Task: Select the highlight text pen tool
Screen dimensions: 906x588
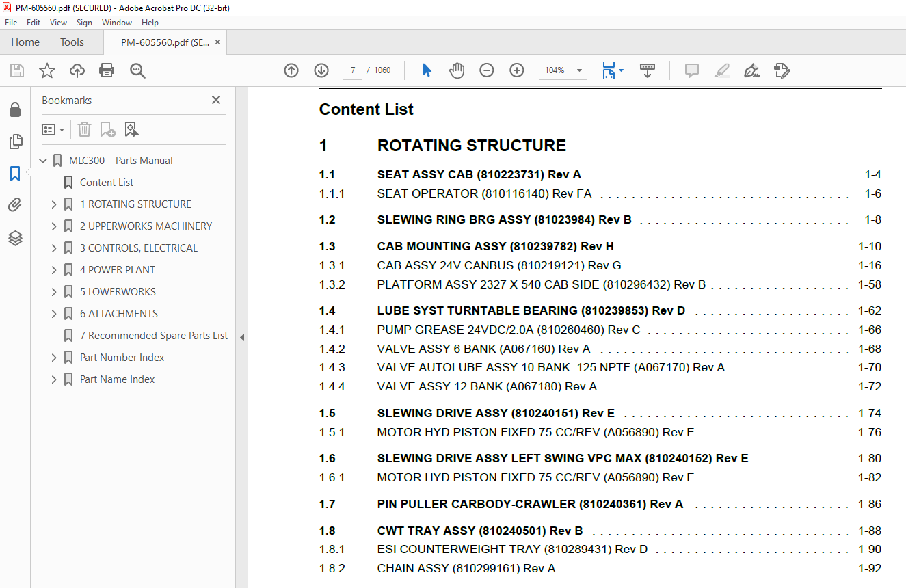Action: 722,70
